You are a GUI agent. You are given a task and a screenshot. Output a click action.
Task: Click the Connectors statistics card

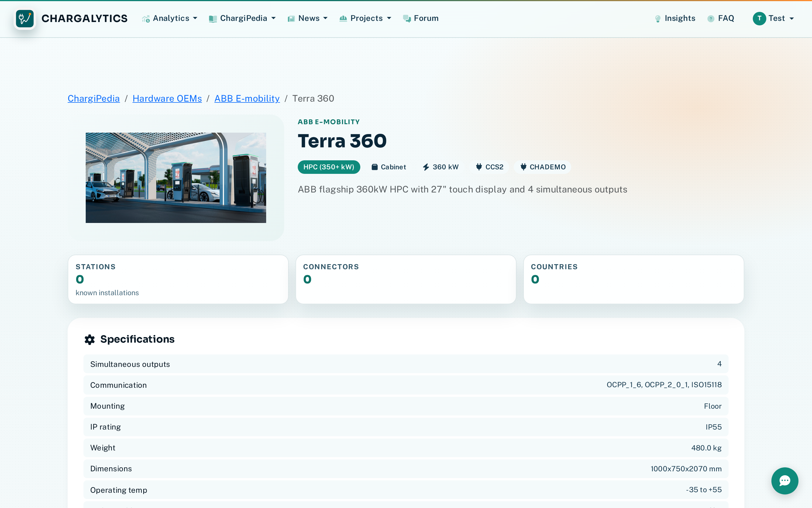406,279
